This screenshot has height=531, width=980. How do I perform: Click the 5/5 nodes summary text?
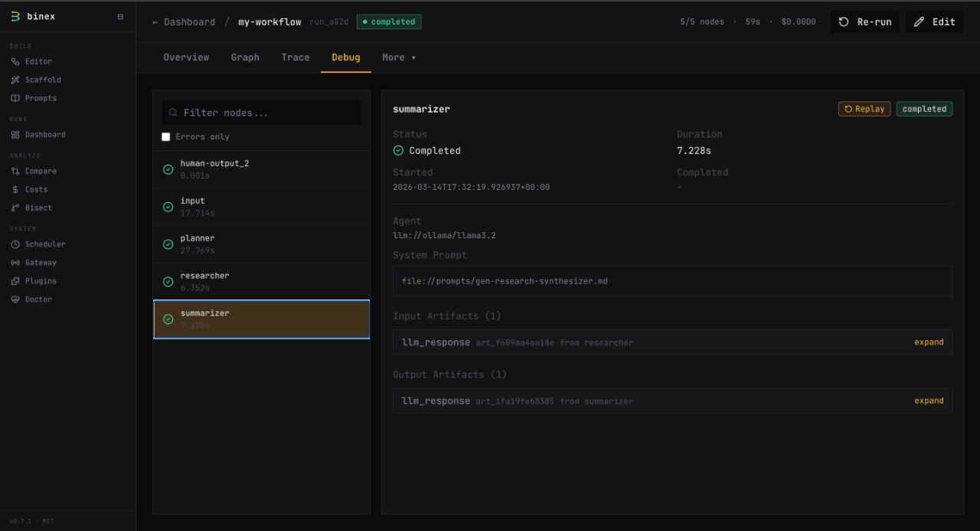(702, 21)
